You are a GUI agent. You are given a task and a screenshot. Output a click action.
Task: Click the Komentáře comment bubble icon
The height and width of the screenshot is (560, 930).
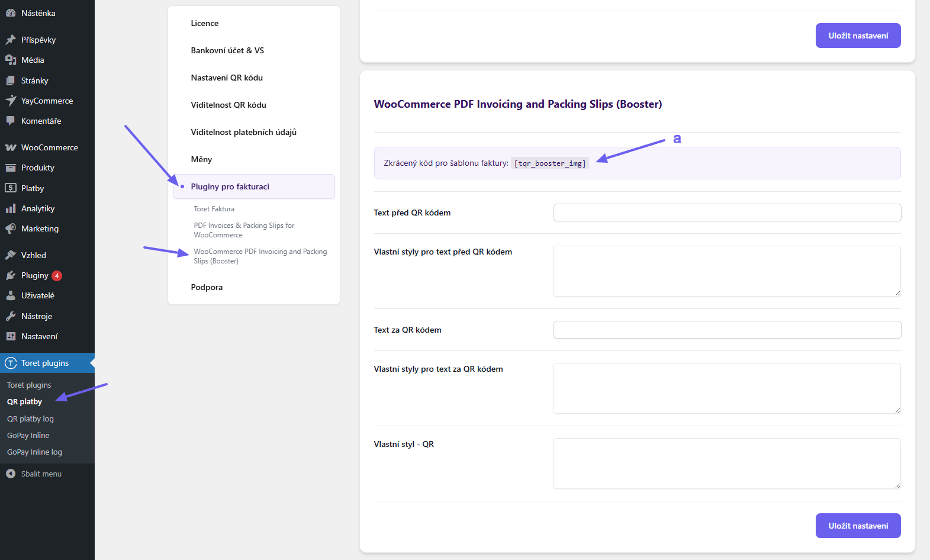click(11, 121)
